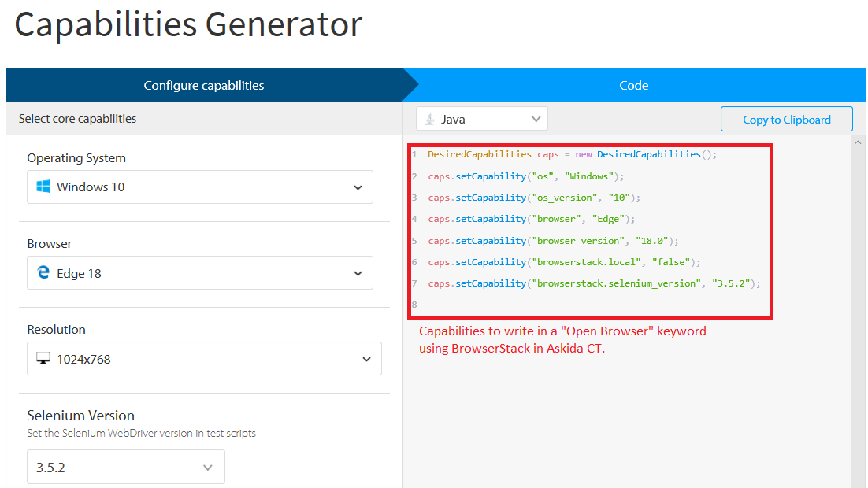Screen dimensions: 868x488
Task: Open the Selenium Version dropdown showing 3.5.2
Action: click(x=126, y=467)
